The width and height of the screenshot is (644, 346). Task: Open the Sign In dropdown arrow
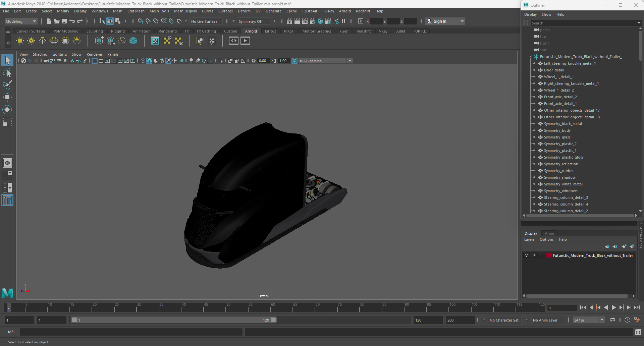coord(462,21)
